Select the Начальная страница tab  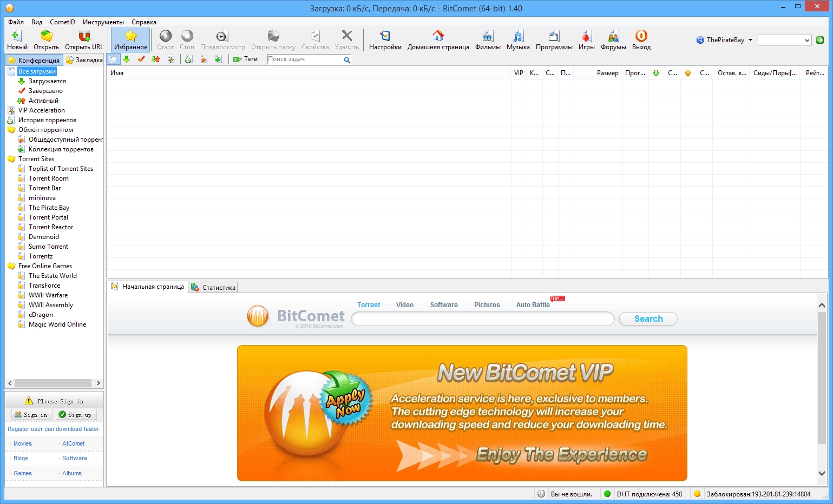coord(148,287)
